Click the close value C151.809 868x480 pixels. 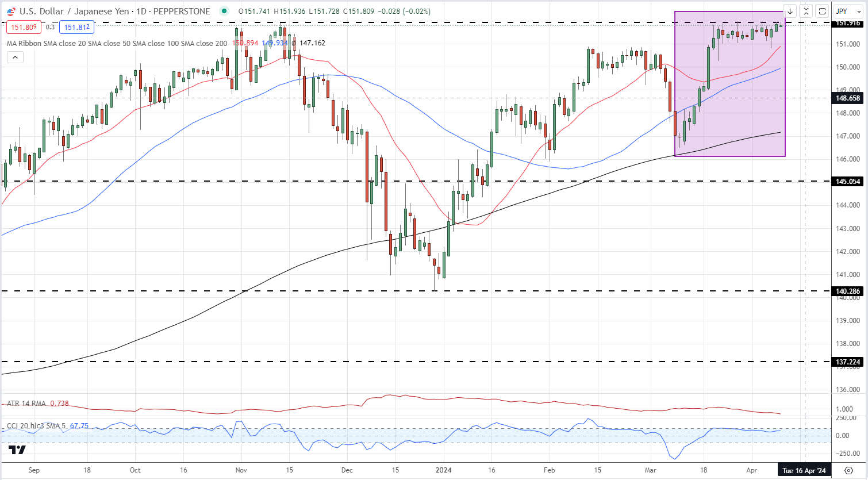359,11
